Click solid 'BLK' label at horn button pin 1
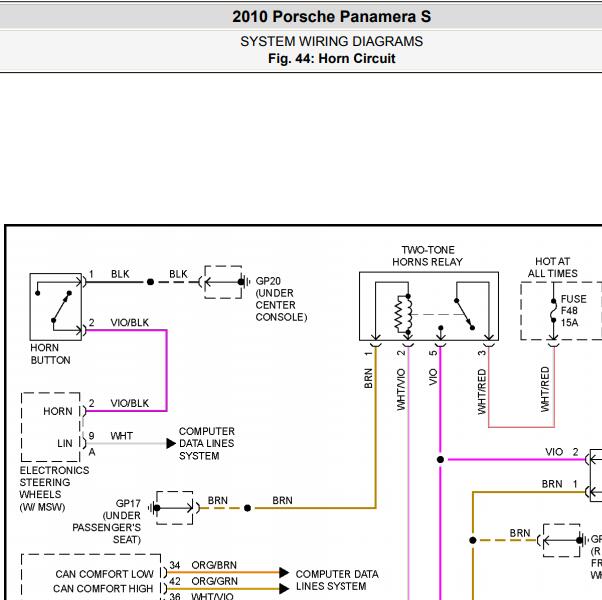 click(x=120, y=274)
